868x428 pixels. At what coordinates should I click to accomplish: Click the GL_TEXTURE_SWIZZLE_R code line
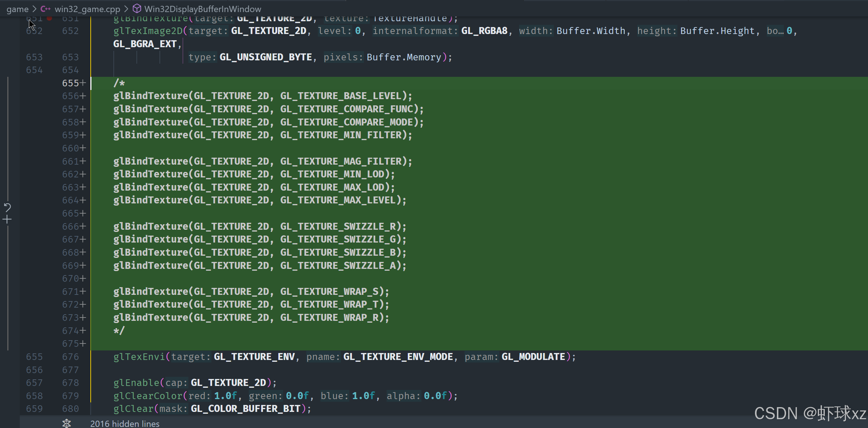pos(260,226)
